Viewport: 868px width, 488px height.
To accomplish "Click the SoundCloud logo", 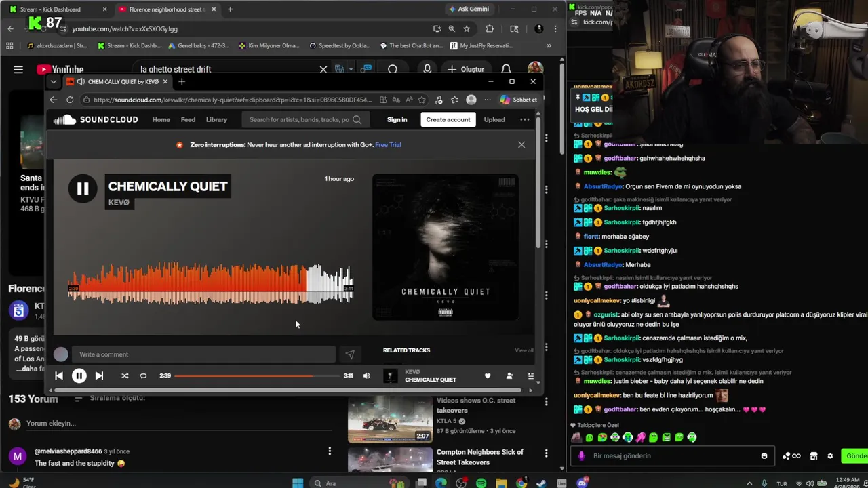I will [x=96, y=119].
